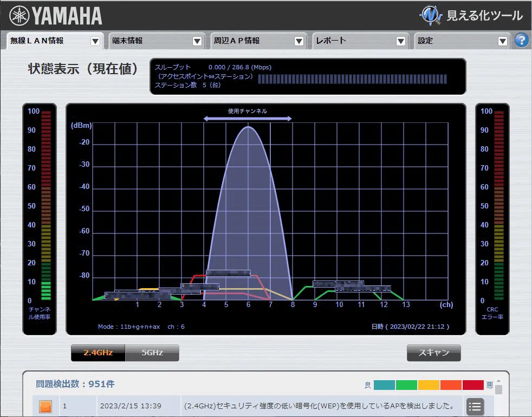
Task: Click the 見える化ツール magnifier logo icon
Action: click(x=431, y=15)
